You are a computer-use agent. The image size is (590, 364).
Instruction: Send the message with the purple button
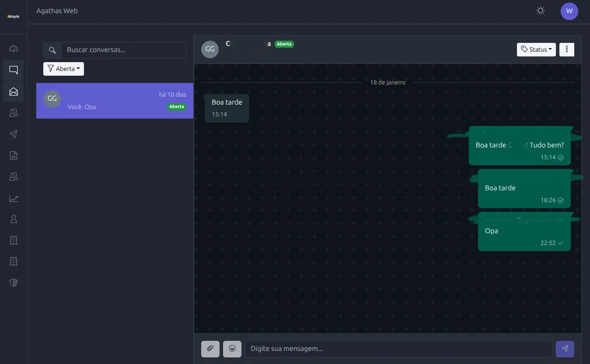point(565,349)
